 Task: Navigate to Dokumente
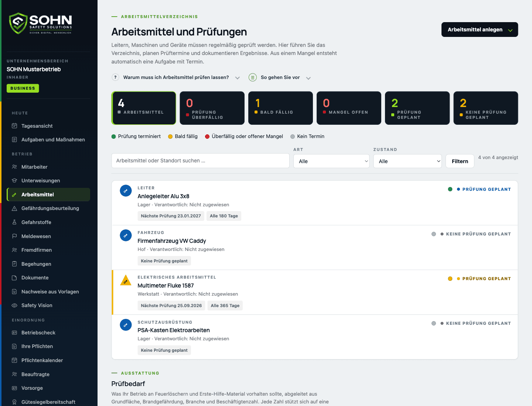48,278
